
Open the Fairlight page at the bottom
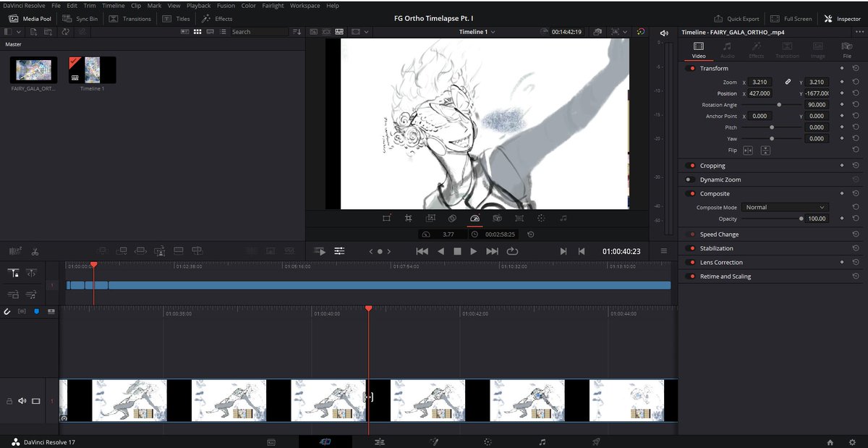[x=542, y=441]
